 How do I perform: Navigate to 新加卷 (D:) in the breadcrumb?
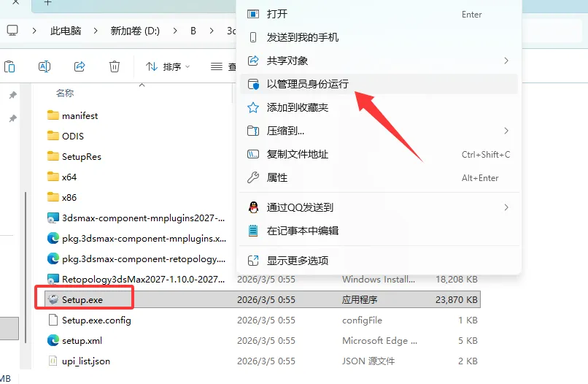tap(135, 31)
